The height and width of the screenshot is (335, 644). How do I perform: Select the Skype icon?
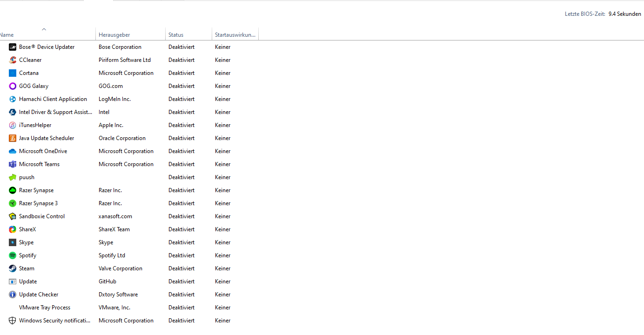(x=13, y=242)
